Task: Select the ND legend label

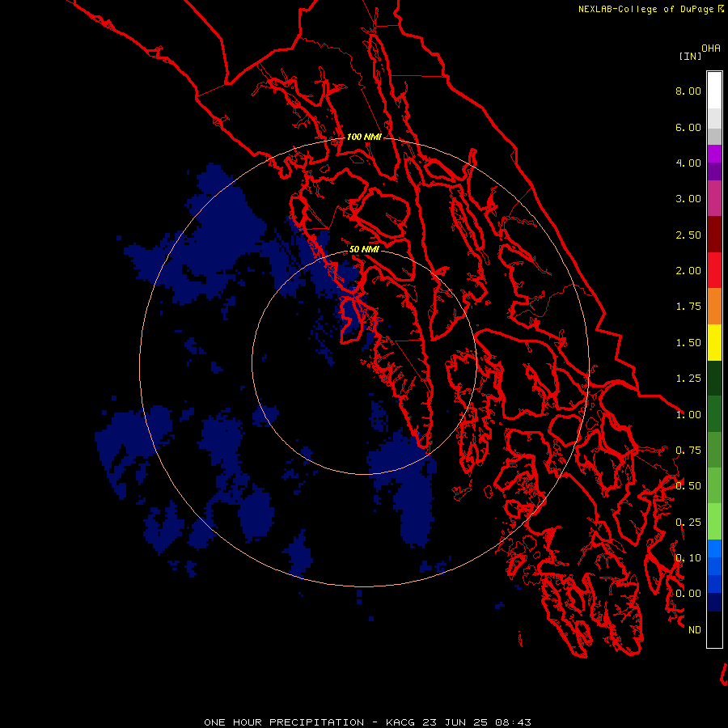Action: 695,630
